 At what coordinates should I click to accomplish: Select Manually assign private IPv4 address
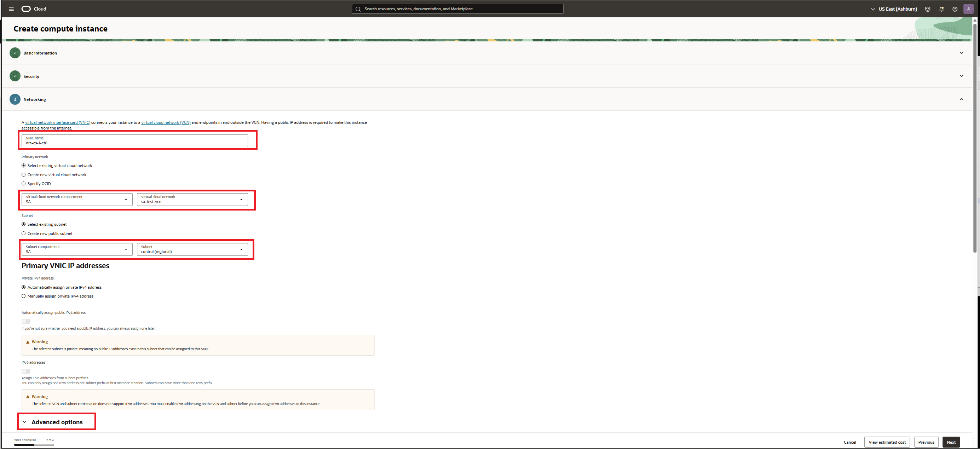(24, 296)
